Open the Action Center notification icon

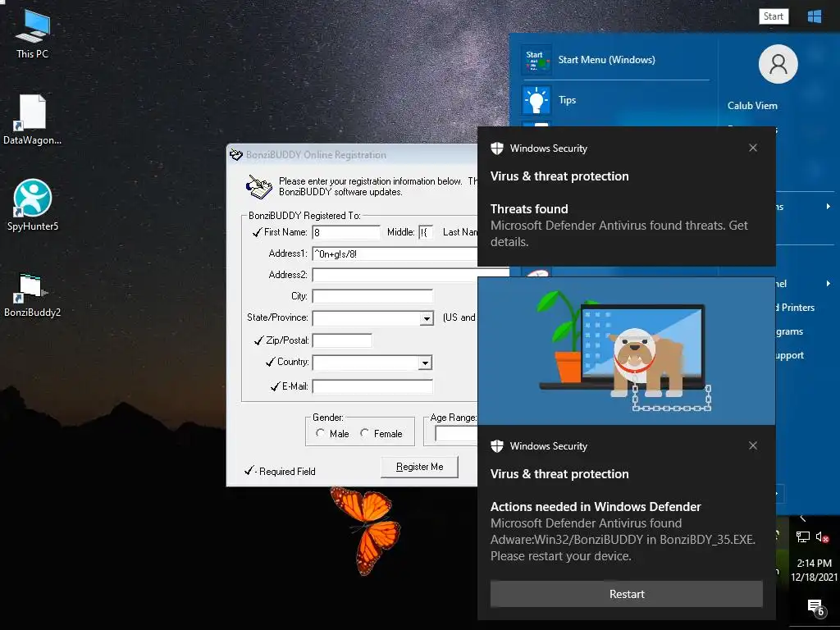click(816, 608)
